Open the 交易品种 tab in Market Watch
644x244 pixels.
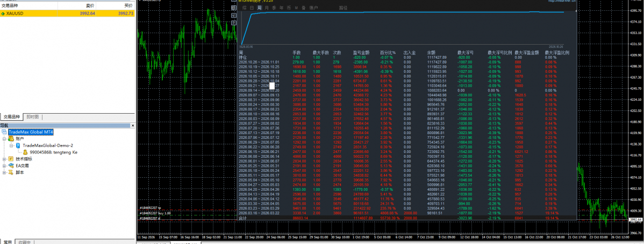point(12,117)
